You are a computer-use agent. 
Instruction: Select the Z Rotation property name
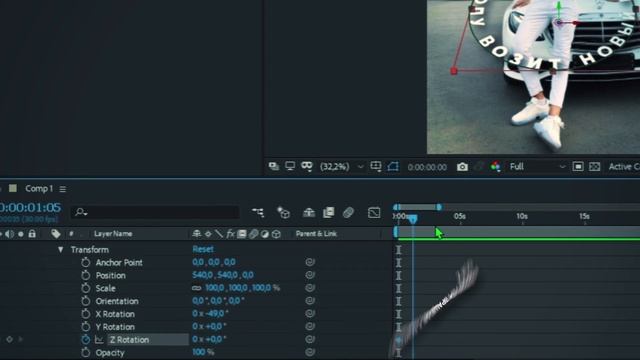pyautogui.click(x=129, y=340)
